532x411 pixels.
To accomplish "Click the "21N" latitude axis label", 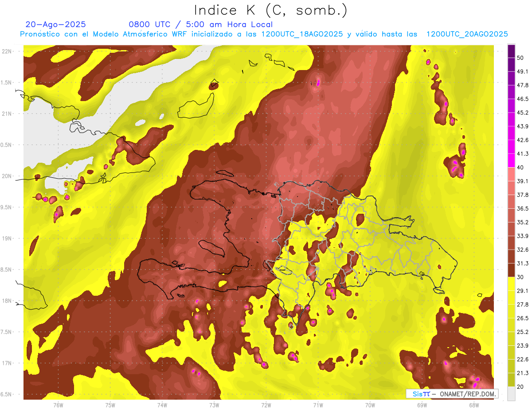I will pos(7,114).
